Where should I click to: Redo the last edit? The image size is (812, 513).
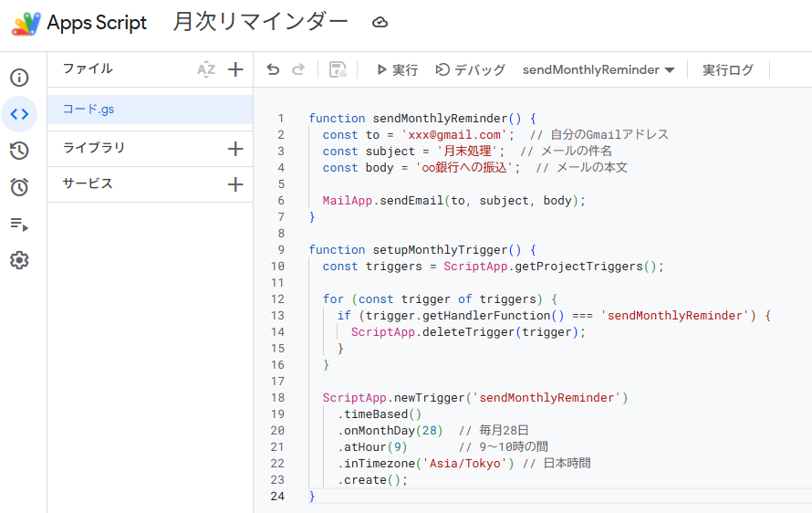(298, 69)
